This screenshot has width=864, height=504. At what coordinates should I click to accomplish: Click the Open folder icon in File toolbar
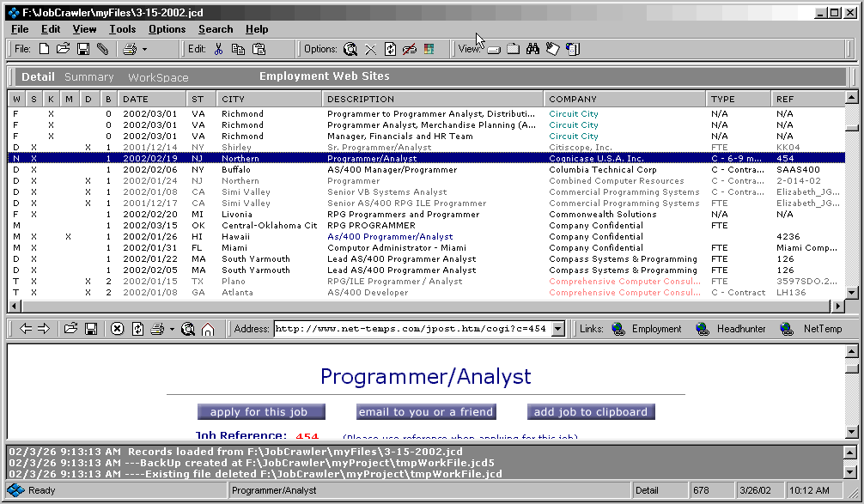64,49
